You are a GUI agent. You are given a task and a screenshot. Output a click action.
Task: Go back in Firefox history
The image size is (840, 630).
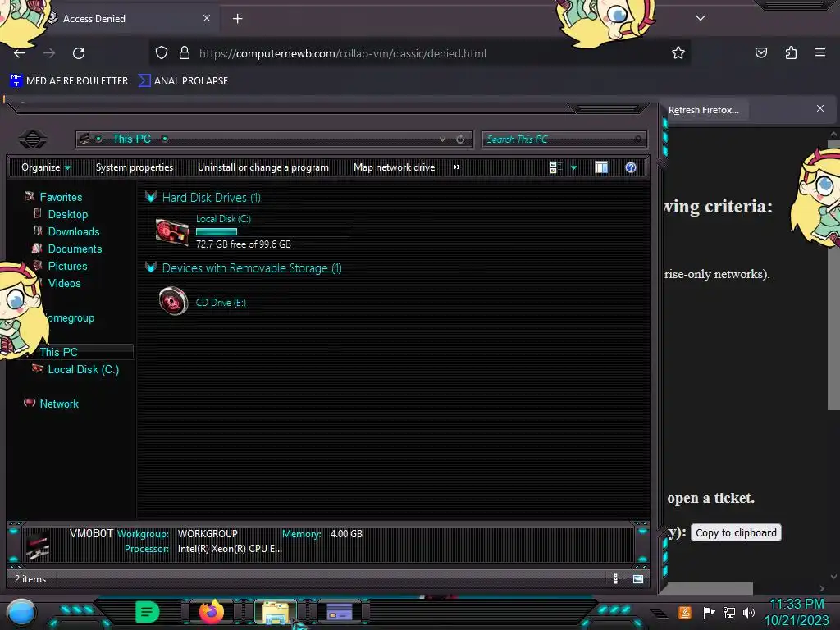coord(20,53)
